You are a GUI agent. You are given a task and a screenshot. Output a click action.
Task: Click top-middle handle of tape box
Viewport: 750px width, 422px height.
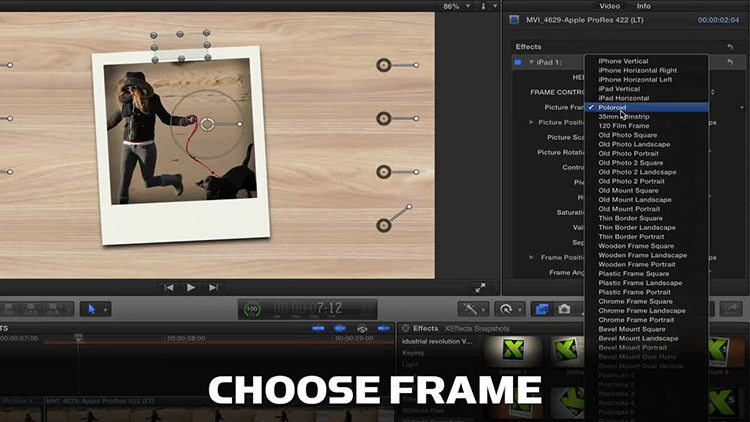180,34
